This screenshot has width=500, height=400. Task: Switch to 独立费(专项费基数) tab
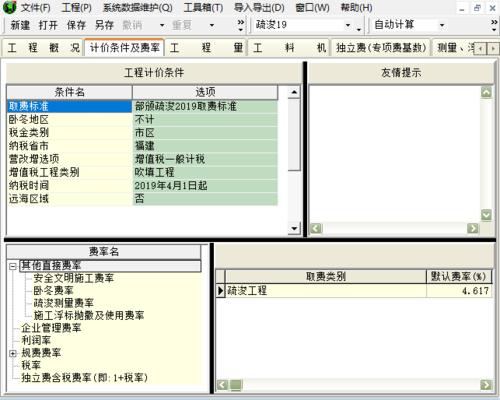(x=381, y=48)
